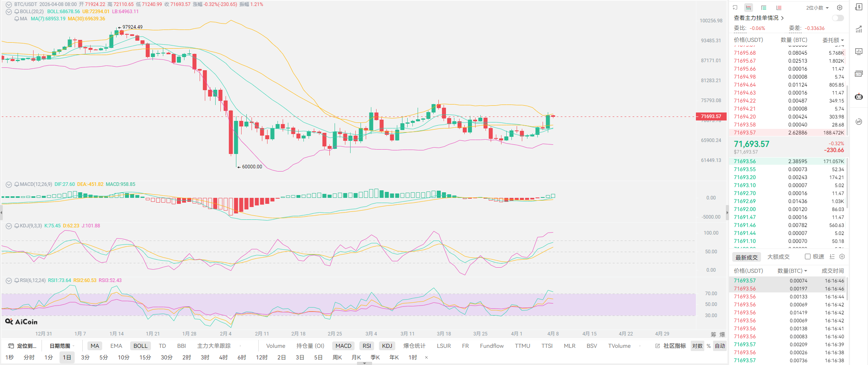
Task: Click the 定位到 locate button
Action: [x=23, y=346]
